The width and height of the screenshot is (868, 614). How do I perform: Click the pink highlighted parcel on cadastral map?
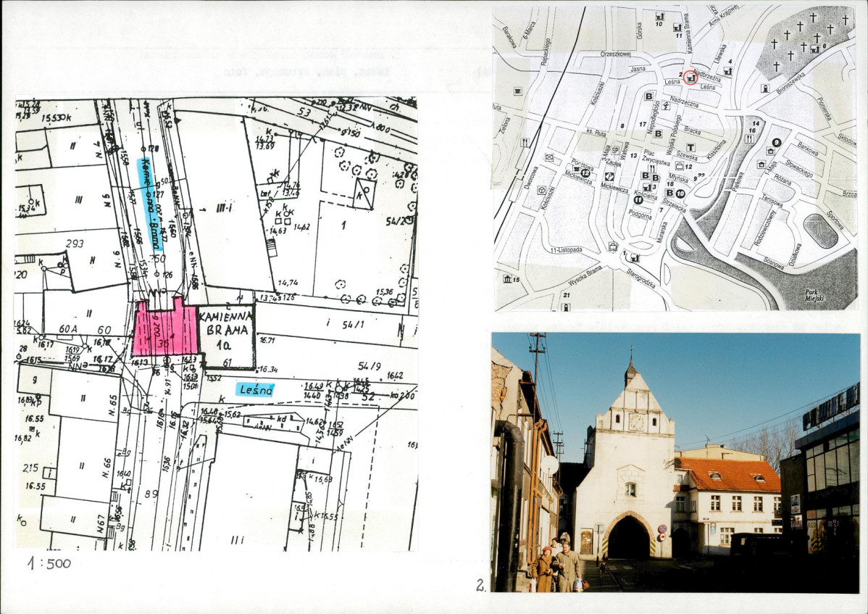165,327
